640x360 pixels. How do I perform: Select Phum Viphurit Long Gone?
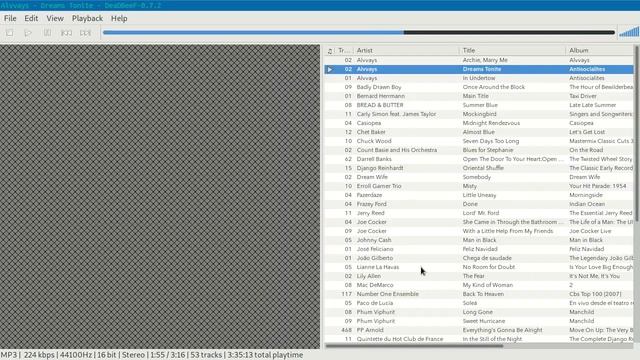pyautogui.click(x=479, y=312)
